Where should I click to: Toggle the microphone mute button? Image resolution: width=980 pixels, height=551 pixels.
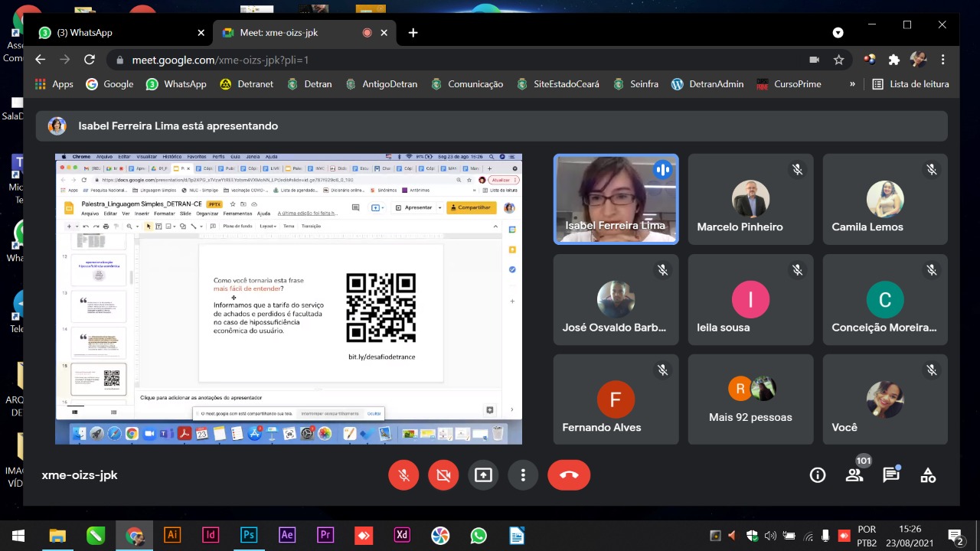[403, 475]
